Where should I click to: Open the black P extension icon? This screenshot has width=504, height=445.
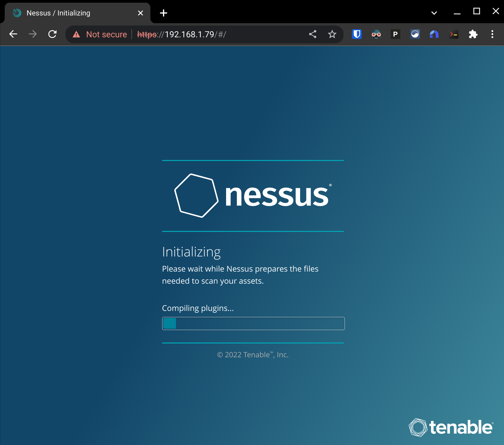[x=395, y=34]
